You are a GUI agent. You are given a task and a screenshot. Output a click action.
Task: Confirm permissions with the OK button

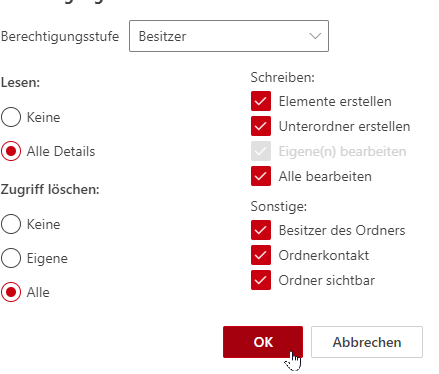(x=263, y=342)
